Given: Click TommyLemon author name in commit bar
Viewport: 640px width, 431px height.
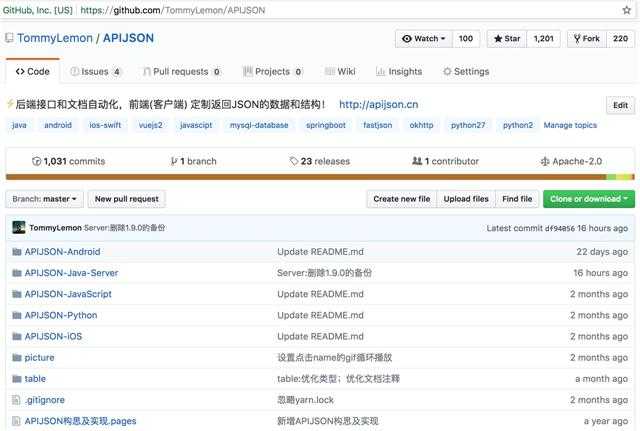Looking at the screenshot, I should (x=56, y=228).
